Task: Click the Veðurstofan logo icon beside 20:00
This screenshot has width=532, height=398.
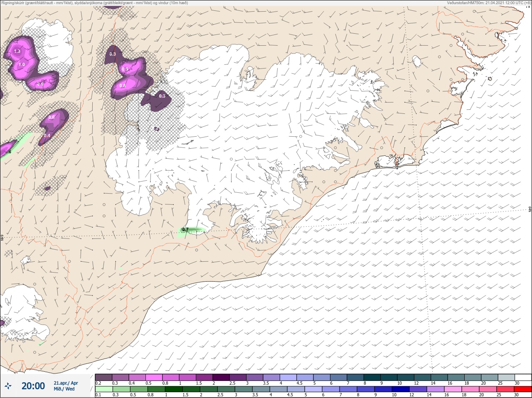Action: 8,386
